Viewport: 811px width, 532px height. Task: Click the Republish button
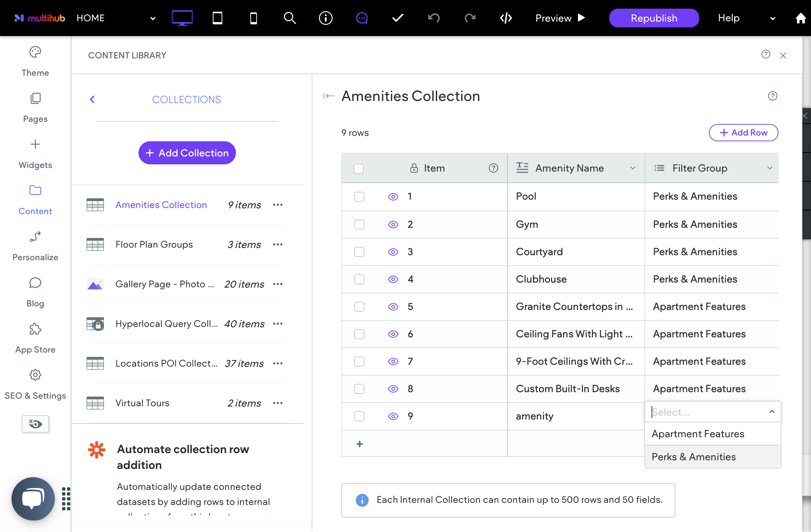click(654, 18)
